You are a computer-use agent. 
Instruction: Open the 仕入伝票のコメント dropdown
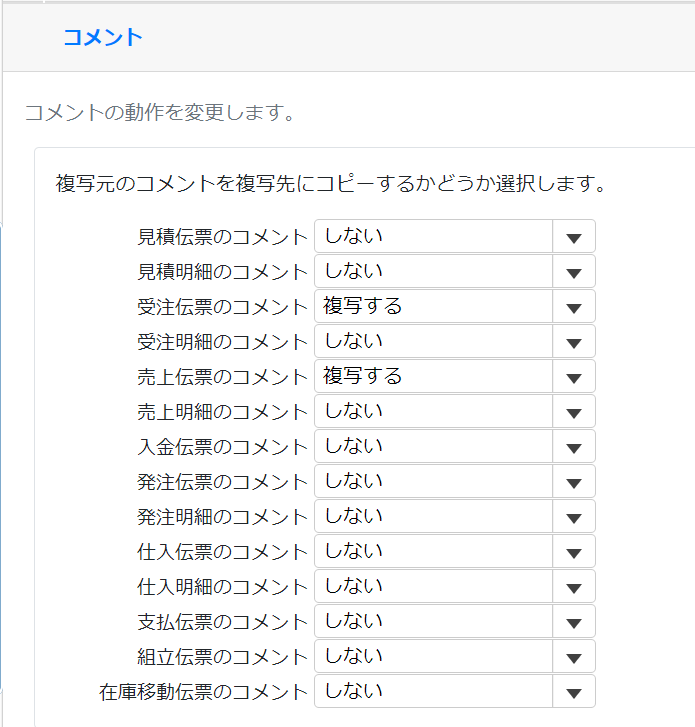(x=454, y=551)
